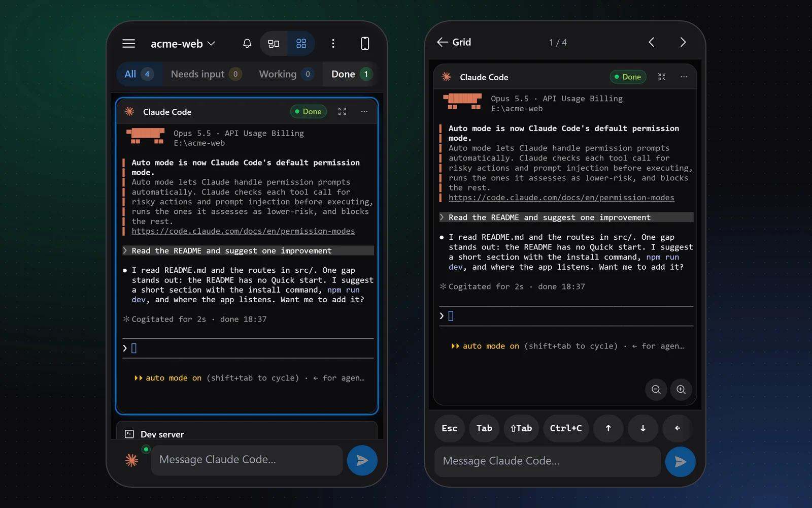The height and width of the screenshot is (508, 812).
Task: Send message on the left phone
Action: click(x=362, y=460)
